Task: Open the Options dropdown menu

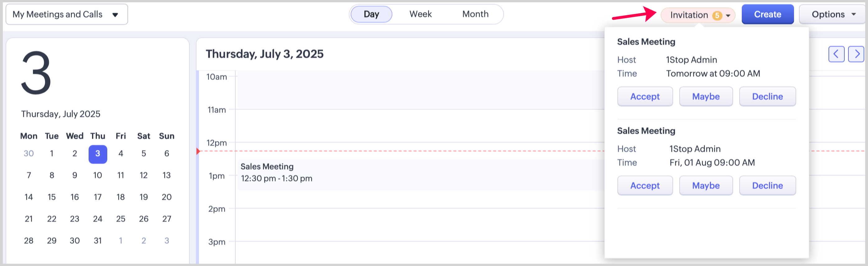Action: tap(833, 14)
